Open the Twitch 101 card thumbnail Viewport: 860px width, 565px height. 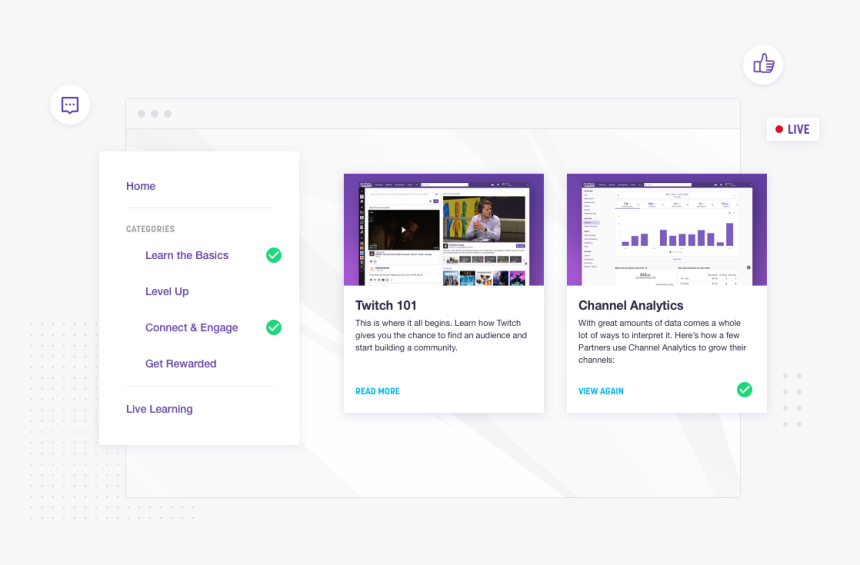444,229
